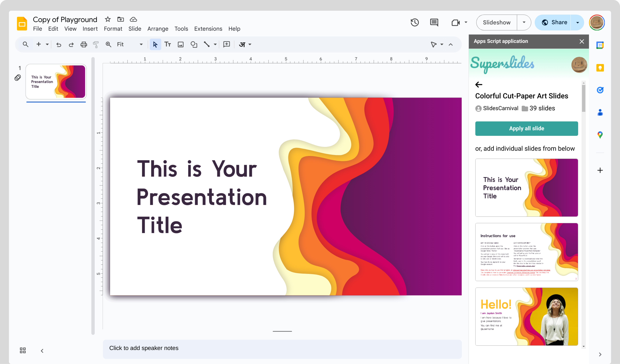Open Google Maps in side panel

tap(600, 135)
